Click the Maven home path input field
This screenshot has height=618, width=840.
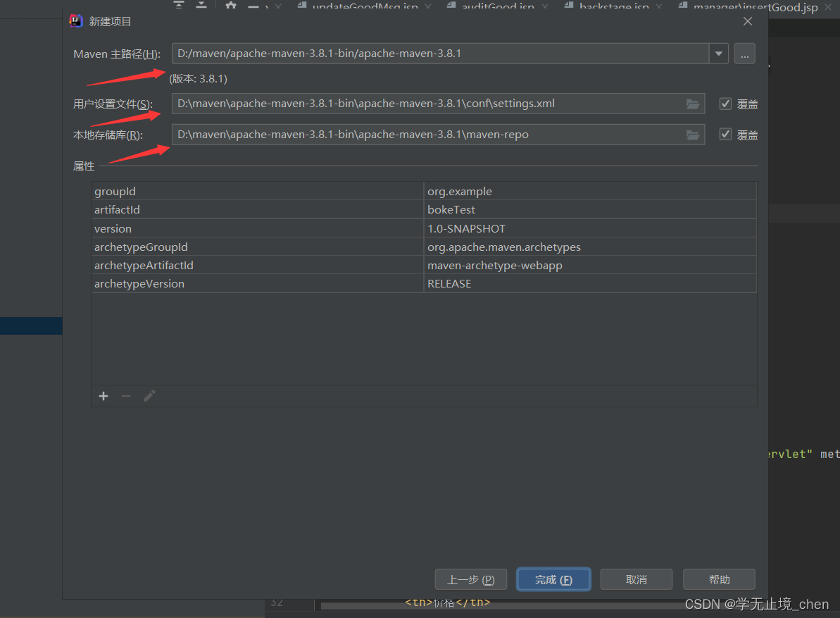point(440,54)
